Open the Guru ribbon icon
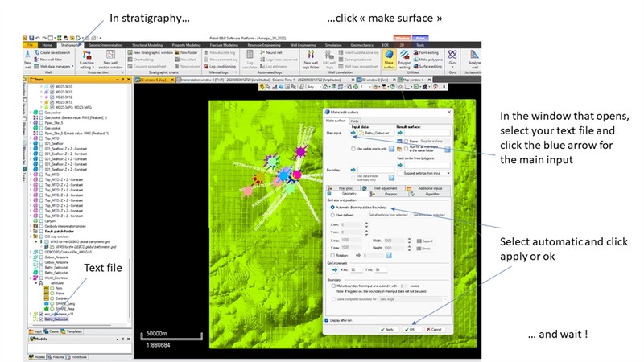 (x=452, y=57)
